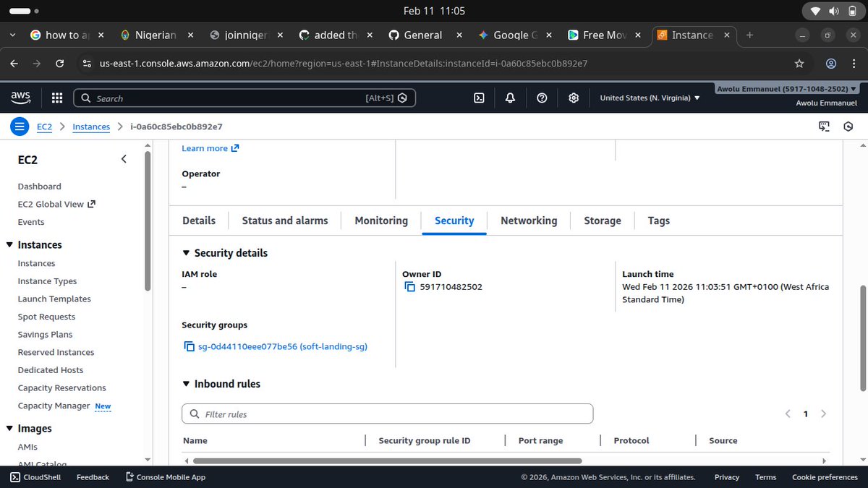Open the Storage tab

click(603, 221)
